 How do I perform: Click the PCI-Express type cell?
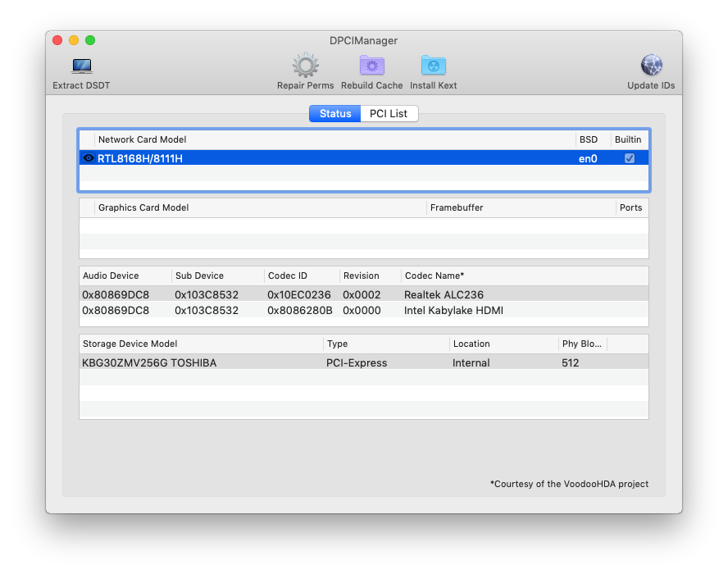pyautogui.click(x=357, y=362)
